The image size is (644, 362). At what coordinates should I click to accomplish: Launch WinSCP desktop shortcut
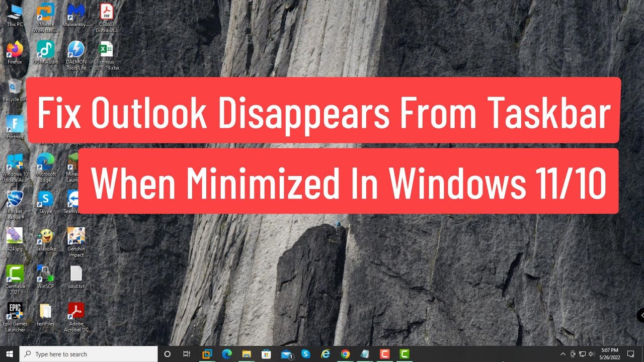46,277
